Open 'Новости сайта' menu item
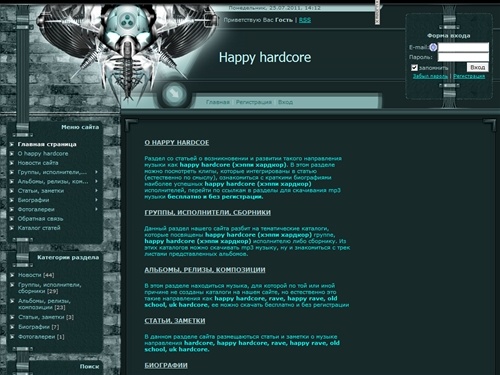Screen dimensions: 500x375 tap(38, 163)
